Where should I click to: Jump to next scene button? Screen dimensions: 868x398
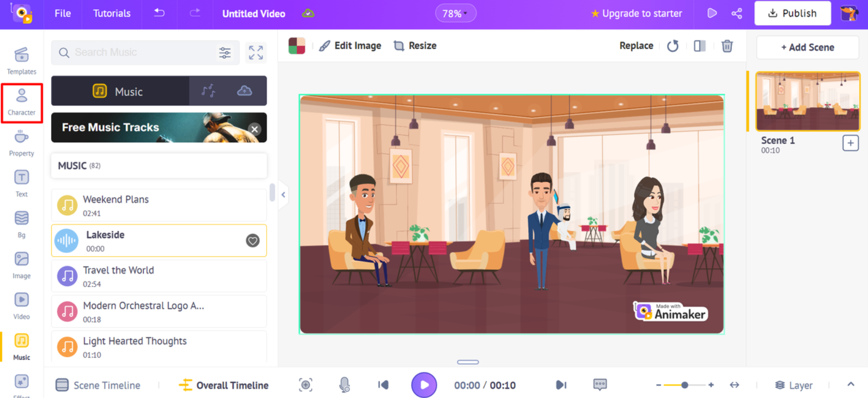[561, 385]
